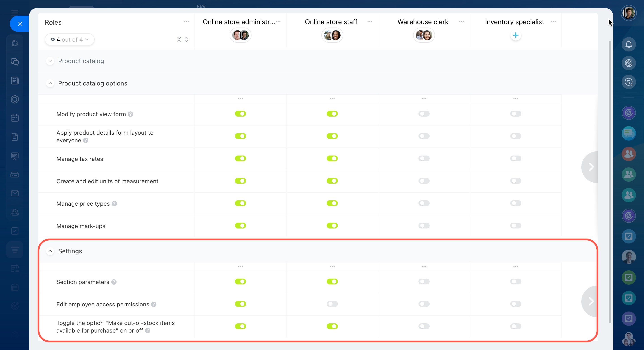Close the roles slider panel

tap(20, 24)
